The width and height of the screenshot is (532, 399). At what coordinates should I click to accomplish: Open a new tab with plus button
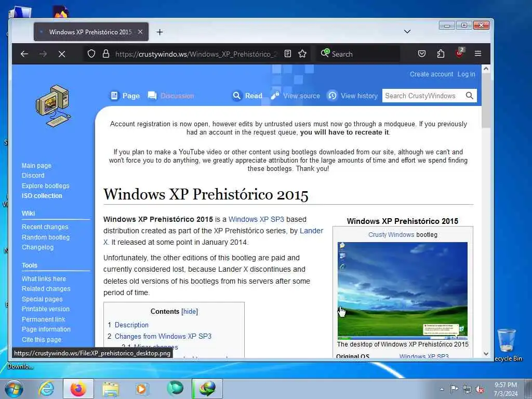coord(160,32)
